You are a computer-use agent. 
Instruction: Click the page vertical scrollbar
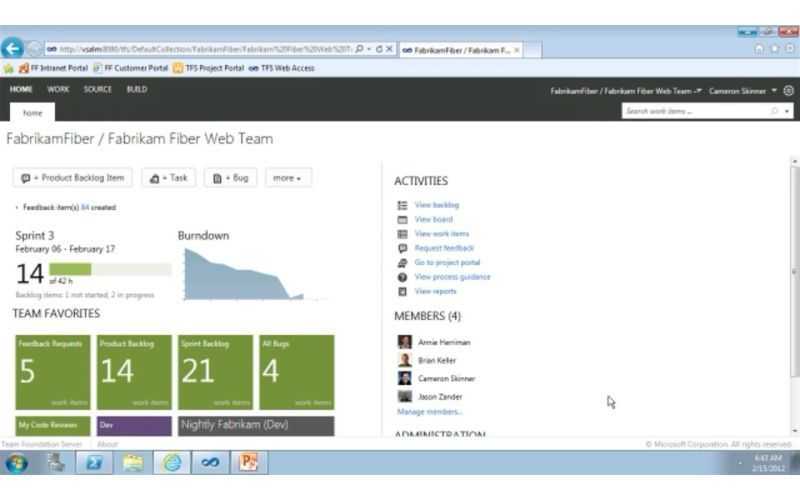(x=795, y=272)
